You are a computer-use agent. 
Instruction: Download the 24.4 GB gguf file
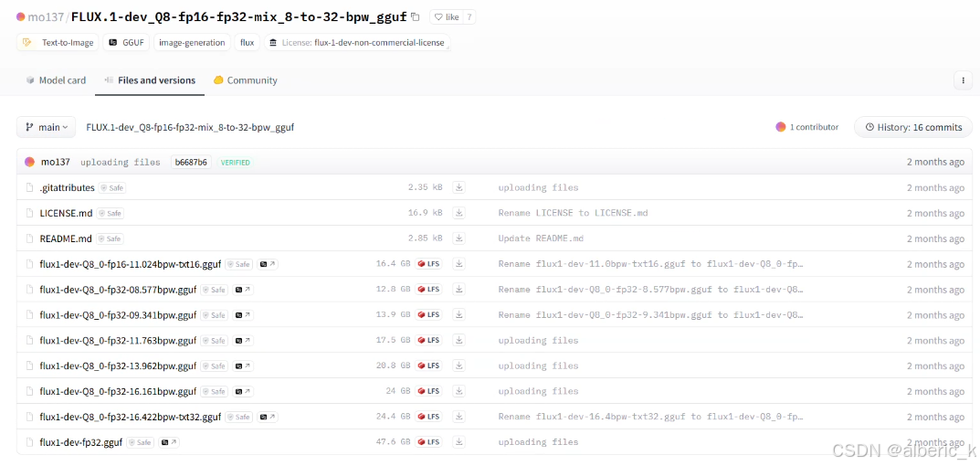pyautogui.click(x=459, y=417)
